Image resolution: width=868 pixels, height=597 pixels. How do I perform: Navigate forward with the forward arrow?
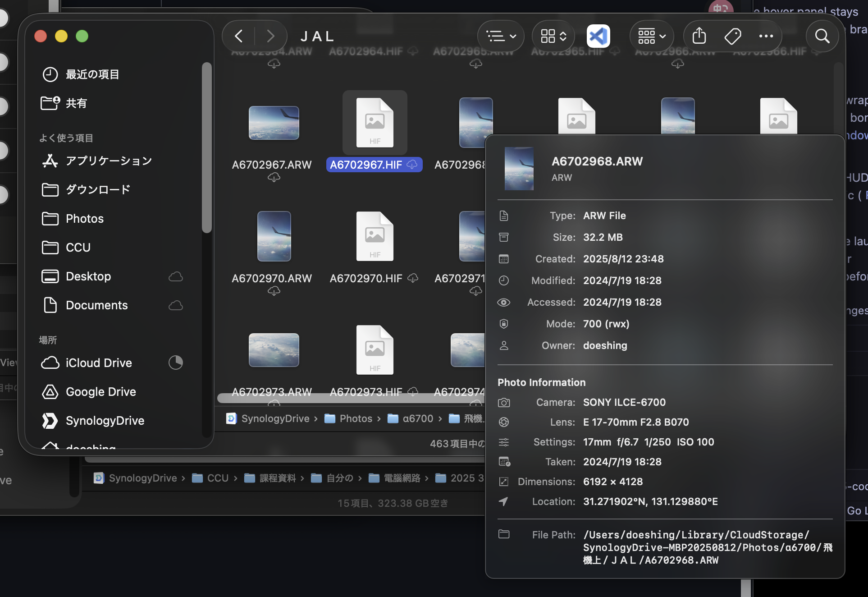(270, 36)
